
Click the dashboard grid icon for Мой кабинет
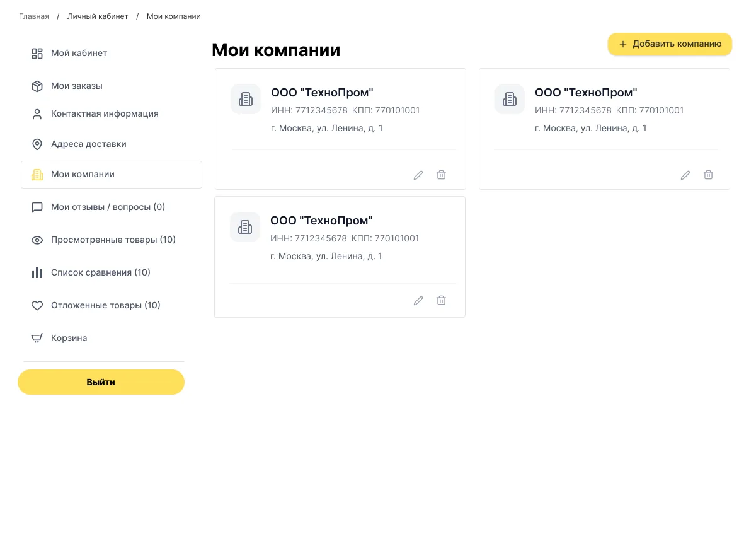point(37,54)
